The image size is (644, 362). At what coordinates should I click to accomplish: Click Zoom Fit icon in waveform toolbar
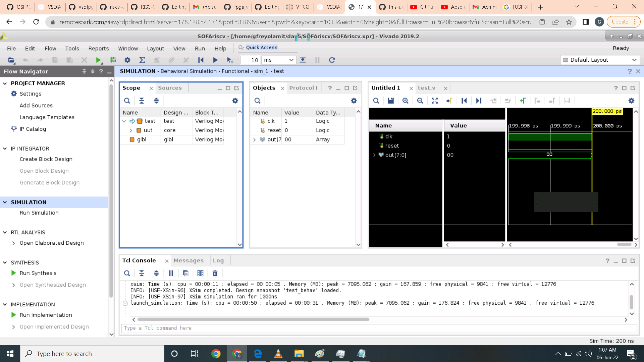(435, 101)
